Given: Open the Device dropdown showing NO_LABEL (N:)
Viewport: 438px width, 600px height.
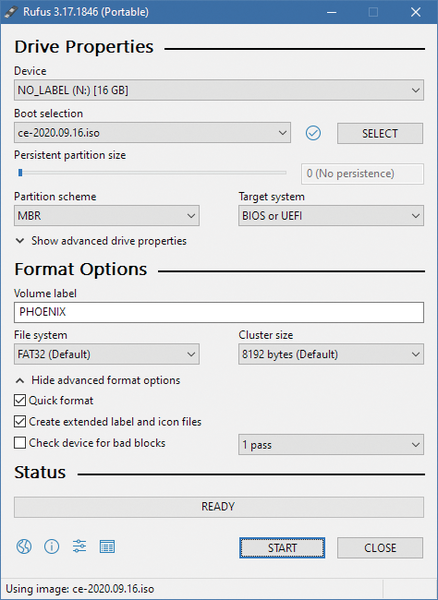Looking at the screenshot, I should [219, 90].
